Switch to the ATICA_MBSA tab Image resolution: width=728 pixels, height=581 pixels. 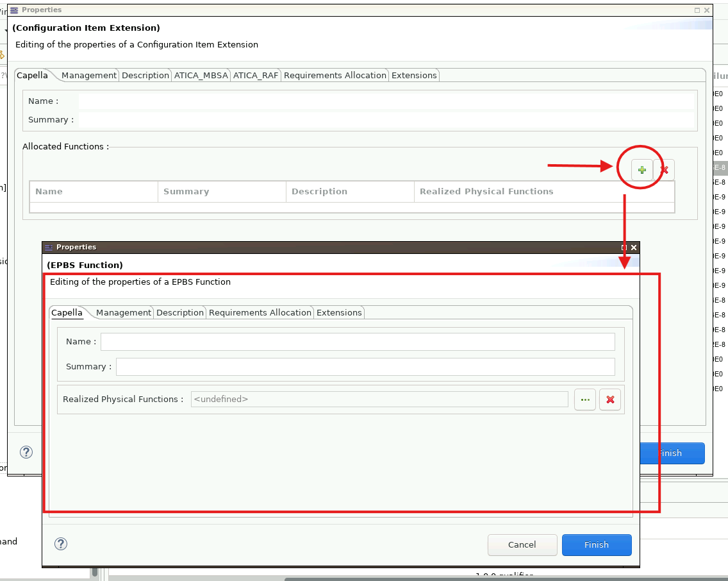coord(201,75)
